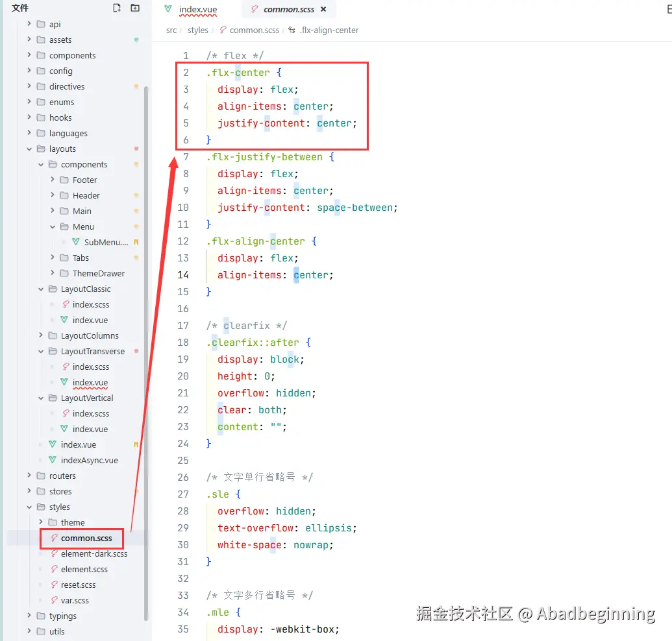Click Vue icon of indexAsync.vue
The image size is (672, 641).
pos(53,460)
